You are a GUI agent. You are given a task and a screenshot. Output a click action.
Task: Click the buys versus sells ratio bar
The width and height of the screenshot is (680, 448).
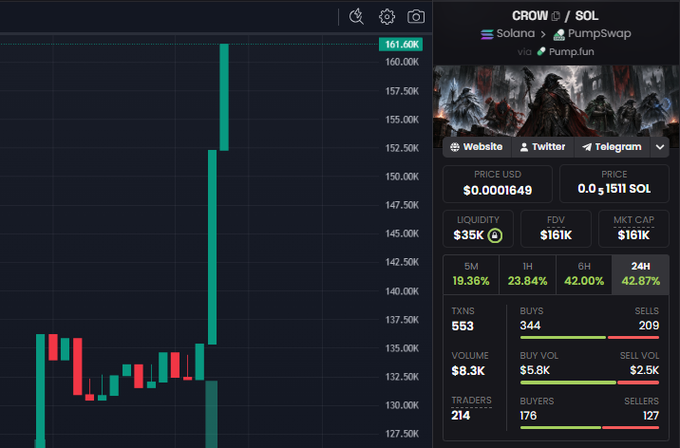click(589, 337)
